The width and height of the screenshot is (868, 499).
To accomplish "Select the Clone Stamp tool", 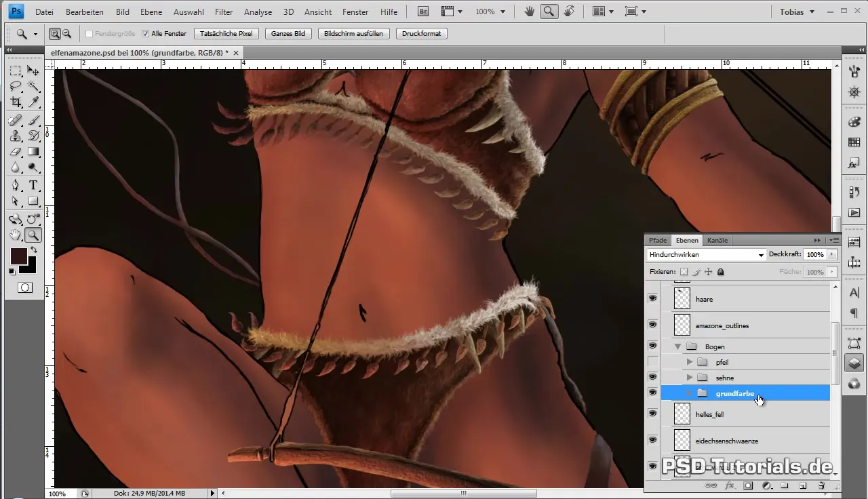I will [x=16, y=136].
